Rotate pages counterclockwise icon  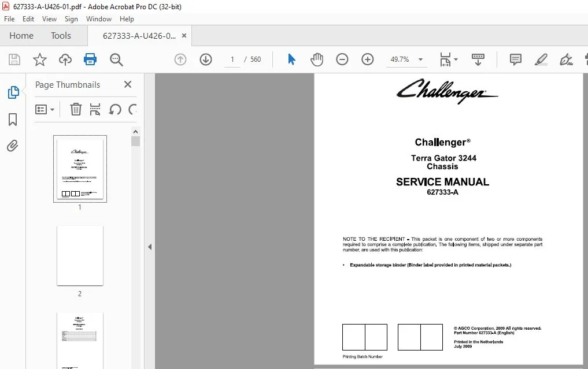pyautogui.click(x=115, y=109)
